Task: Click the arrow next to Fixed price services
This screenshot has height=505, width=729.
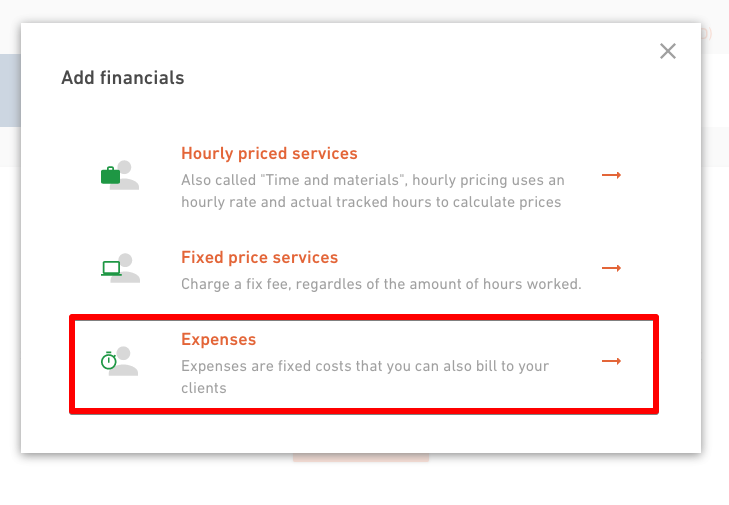Action: click(611, 268)
